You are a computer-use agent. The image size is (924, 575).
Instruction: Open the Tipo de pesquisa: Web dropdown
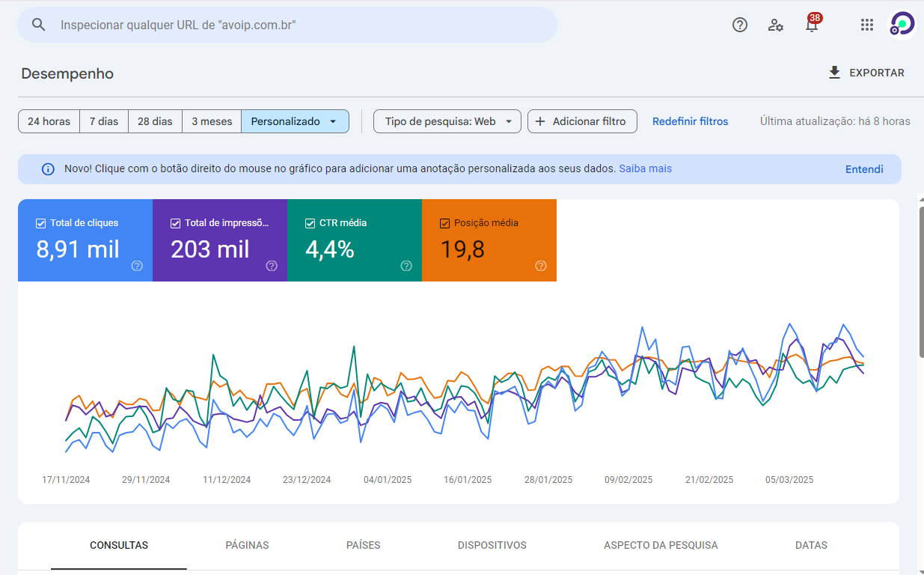[447, 121]
